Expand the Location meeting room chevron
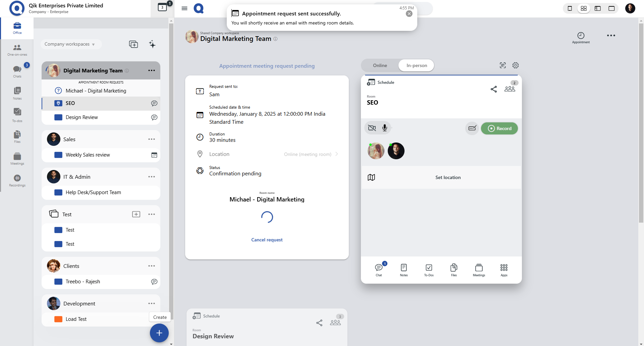Screen dimensions: 644x346 tap(336, 154)
